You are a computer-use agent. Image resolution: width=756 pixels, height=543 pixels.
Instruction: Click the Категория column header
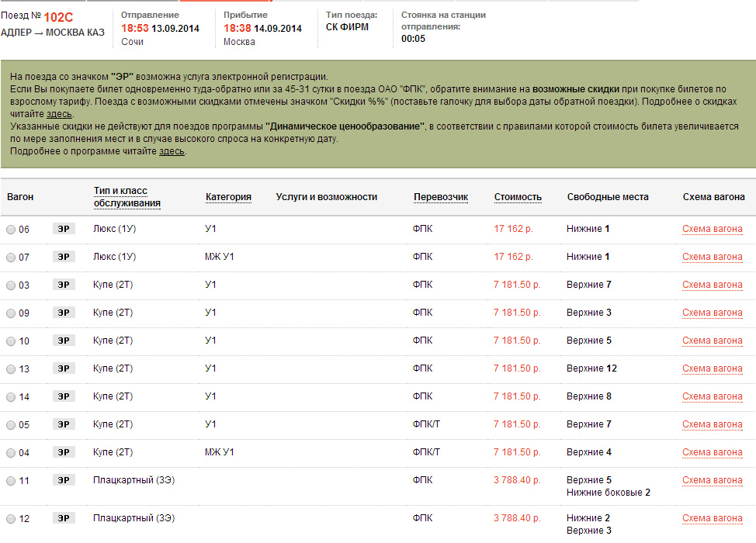(x=228, y=197)
